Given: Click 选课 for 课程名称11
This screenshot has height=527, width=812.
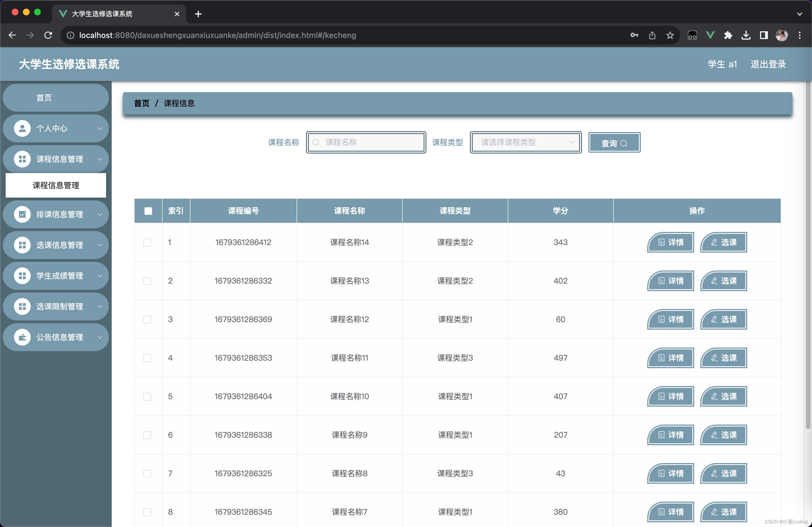Looking at the screenshot, I should click(x=723, y=358).
